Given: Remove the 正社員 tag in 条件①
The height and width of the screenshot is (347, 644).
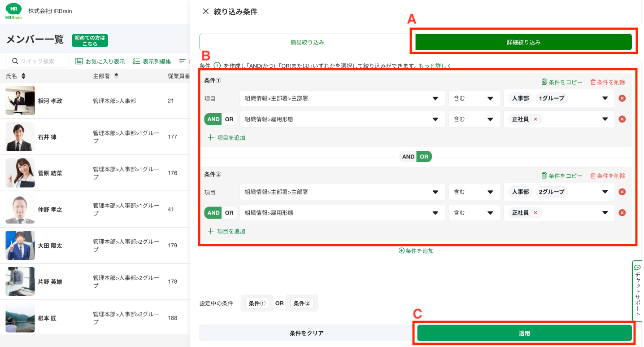Looking at the screenshot, I should pyautogui.click(x=535, y=119).
